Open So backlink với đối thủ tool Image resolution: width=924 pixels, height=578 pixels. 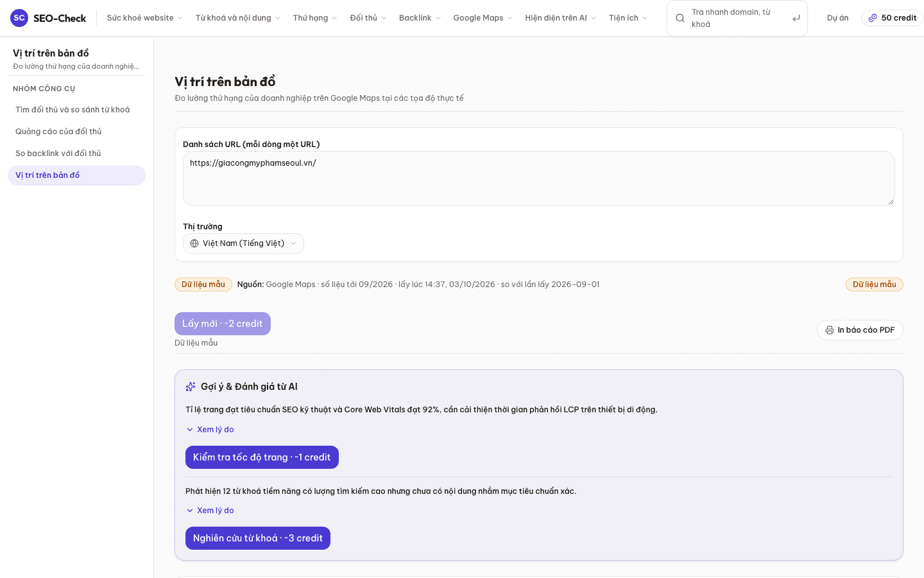pyautogui.click(x=76, y=153)
